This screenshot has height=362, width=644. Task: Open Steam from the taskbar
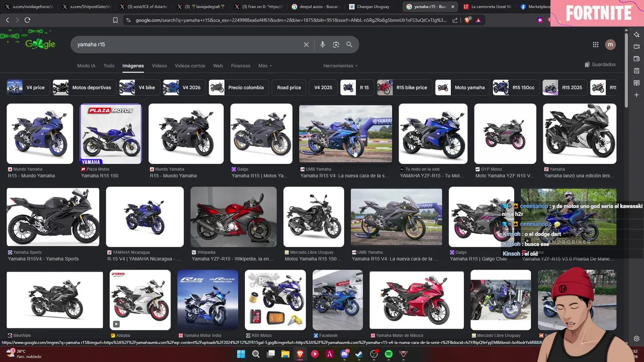click(x=359, y=354)
